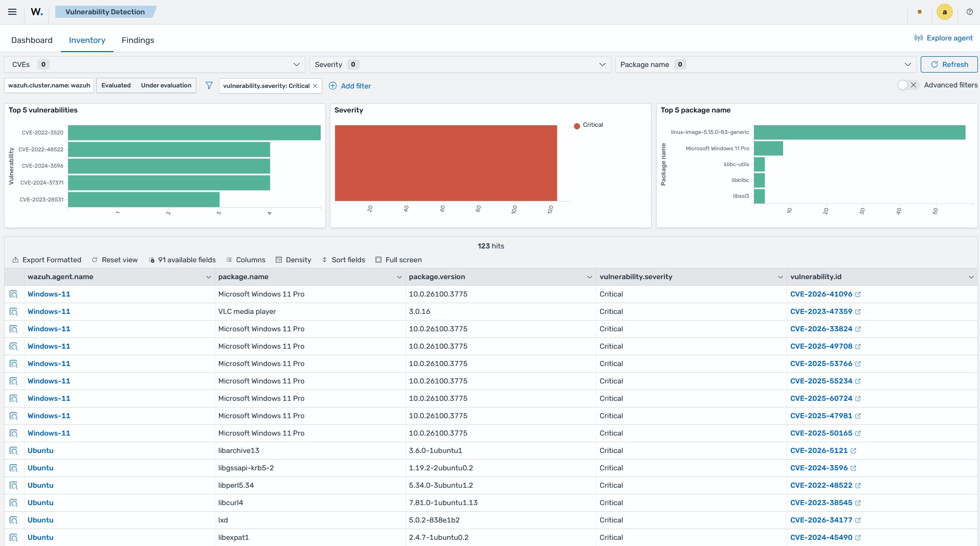Open wazuh.agent.name column options chevron
The image size is (980, 546).
(208, 277)
